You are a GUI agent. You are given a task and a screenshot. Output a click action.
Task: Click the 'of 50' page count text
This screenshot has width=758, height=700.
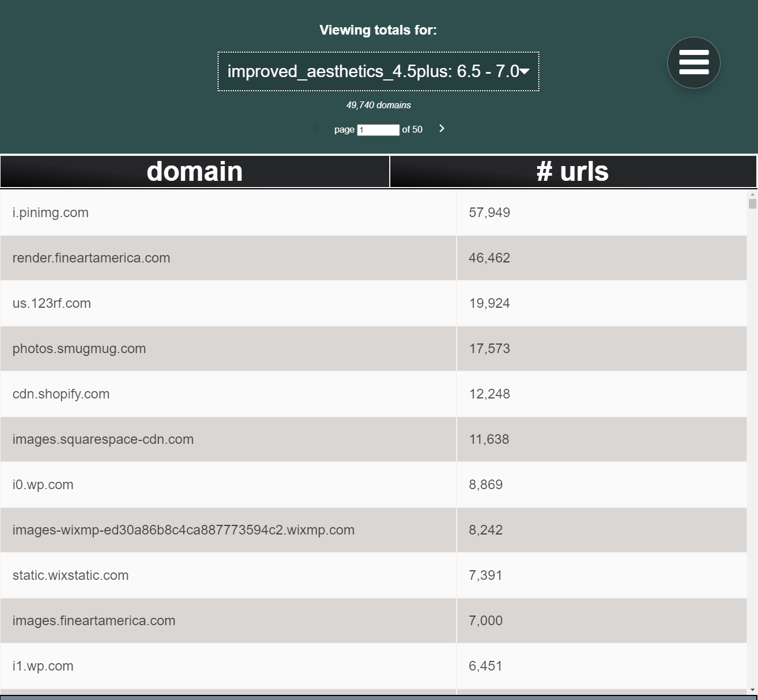[x=412, y=129]
